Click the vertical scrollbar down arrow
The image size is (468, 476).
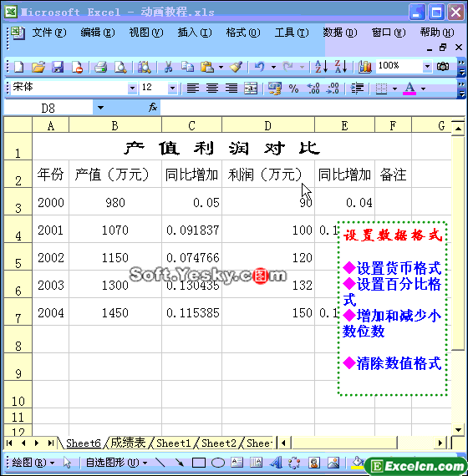coord(458,429)
